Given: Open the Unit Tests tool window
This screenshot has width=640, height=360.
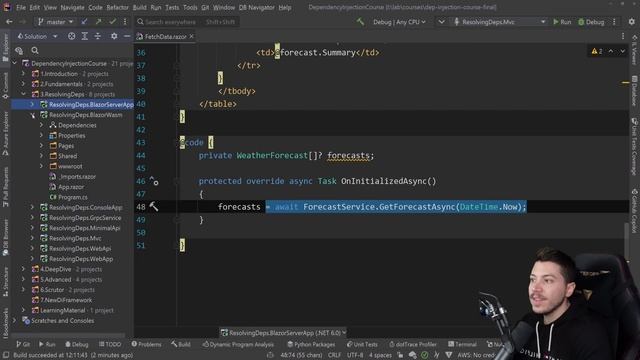Looking at the screenshot, I should click(x=362, y=344).
